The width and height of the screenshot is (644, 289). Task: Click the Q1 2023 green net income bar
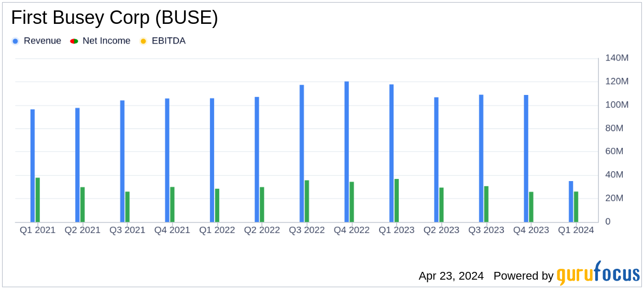[x=397, y=200]
